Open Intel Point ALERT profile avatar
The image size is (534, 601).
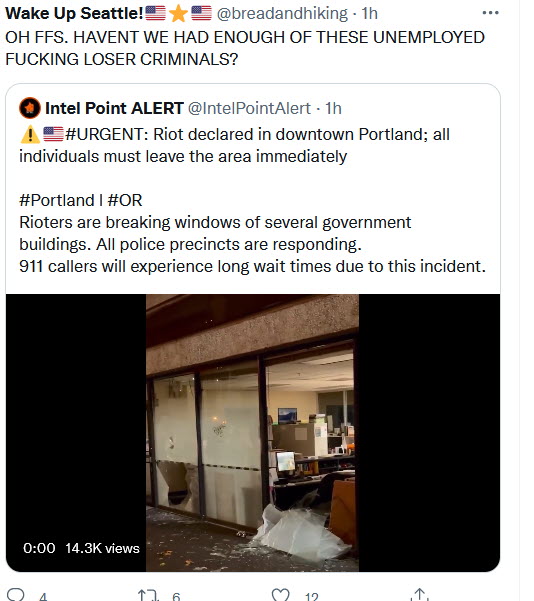[30, 108]
